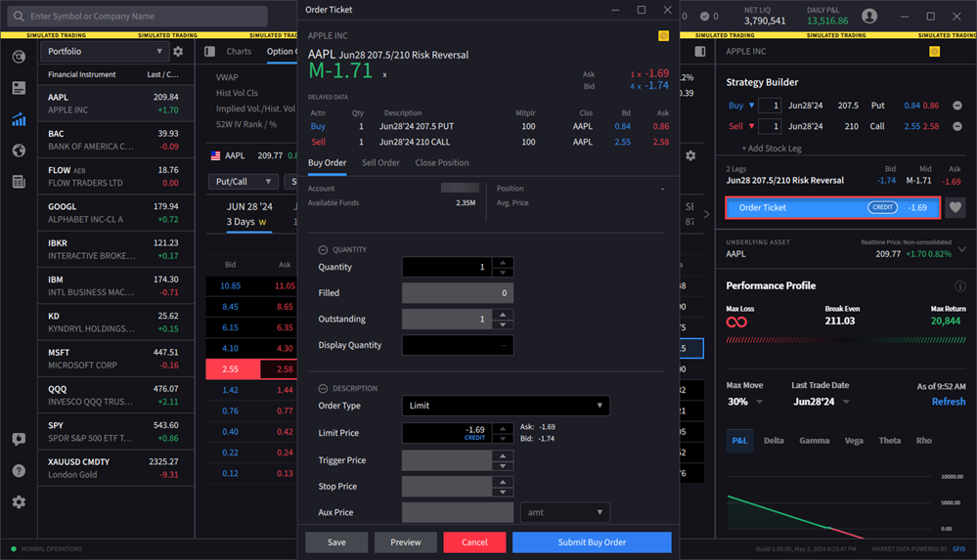The width and height of the screenshot is (977, 560).
Task: Click the red Cancel button
Action: [474, 542]
